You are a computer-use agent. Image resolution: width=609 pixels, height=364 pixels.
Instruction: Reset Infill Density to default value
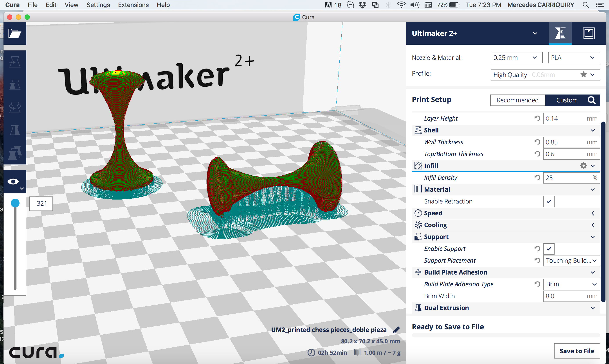tap(537, 178)
